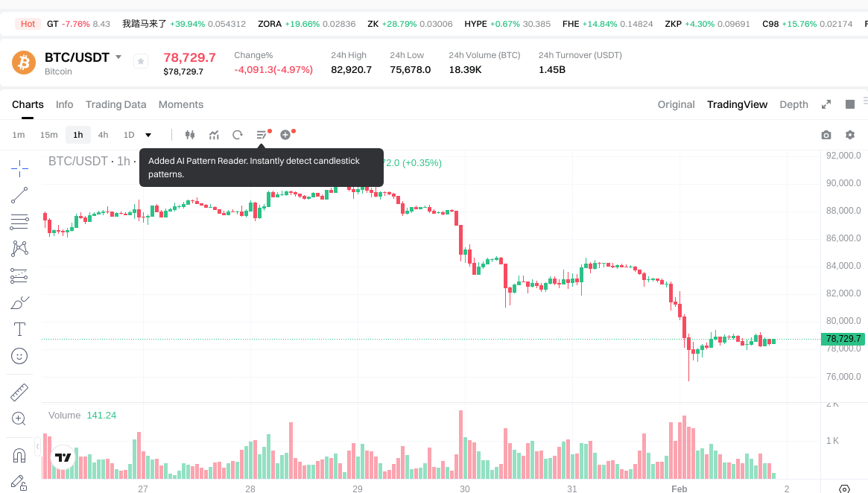
Task: Open more time intervals dropdown arrow
Action: coord(148,135)
